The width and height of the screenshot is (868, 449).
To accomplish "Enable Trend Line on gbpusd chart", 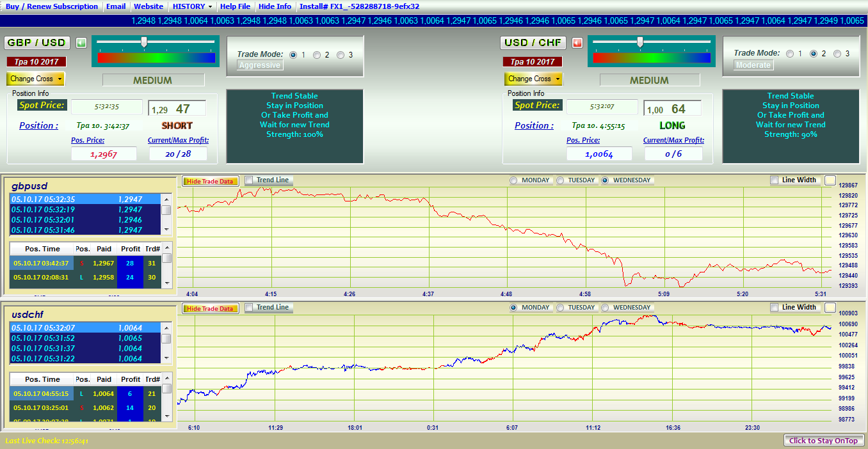I will point(249,180).
